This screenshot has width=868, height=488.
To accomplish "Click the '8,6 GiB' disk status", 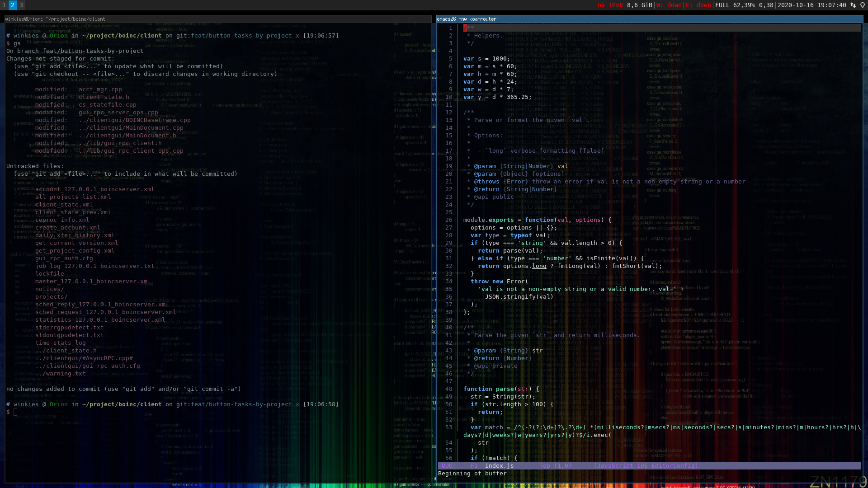I will tap(640, 5).
